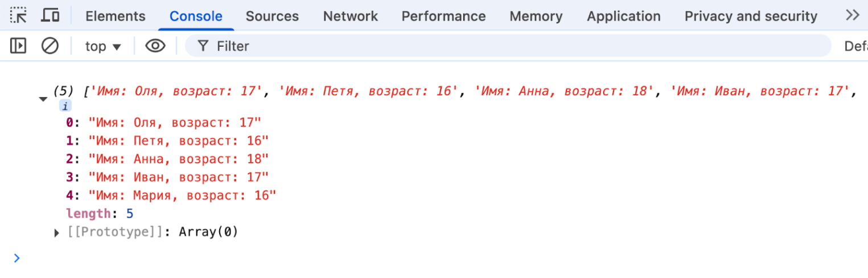Clear the console with the ban icon
This screenshot has width=868, height=278.
(50, 46)
